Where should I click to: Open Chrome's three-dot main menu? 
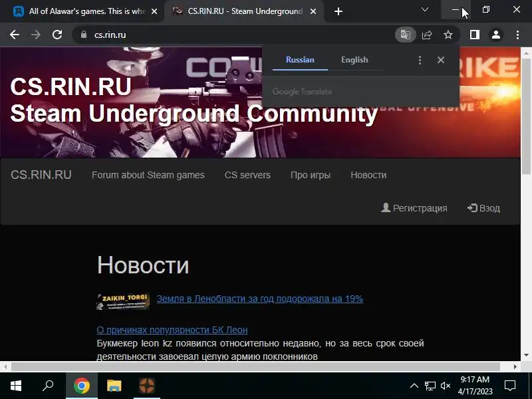coord(517,35)
